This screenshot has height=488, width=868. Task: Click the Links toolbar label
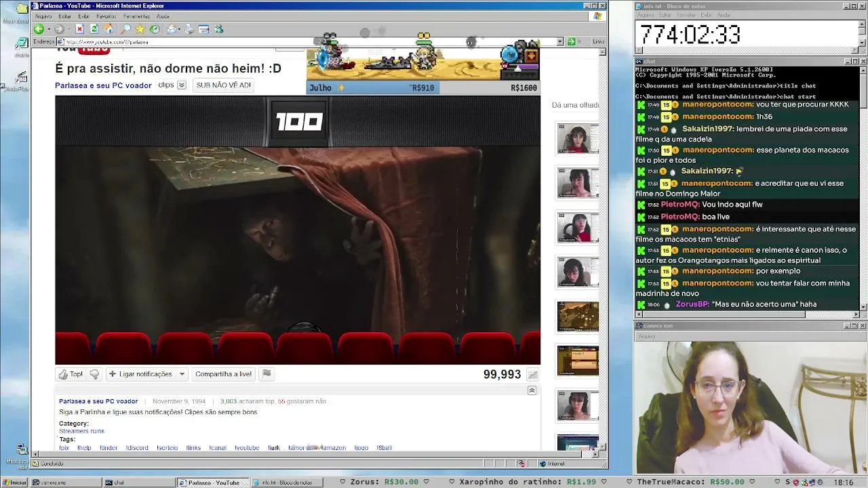pyautogui.click(x=598, y=41)
